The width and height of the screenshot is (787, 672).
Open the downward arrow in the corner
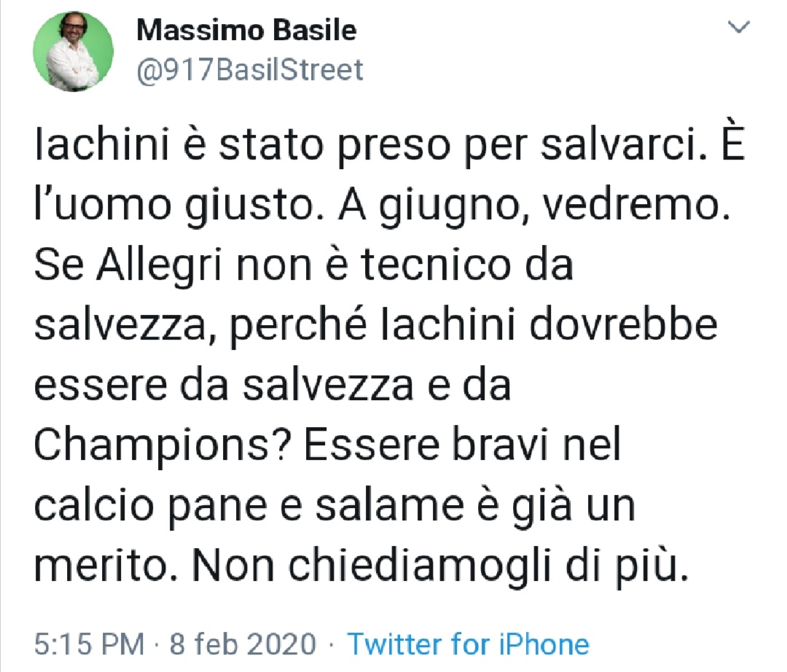point(740,28)
